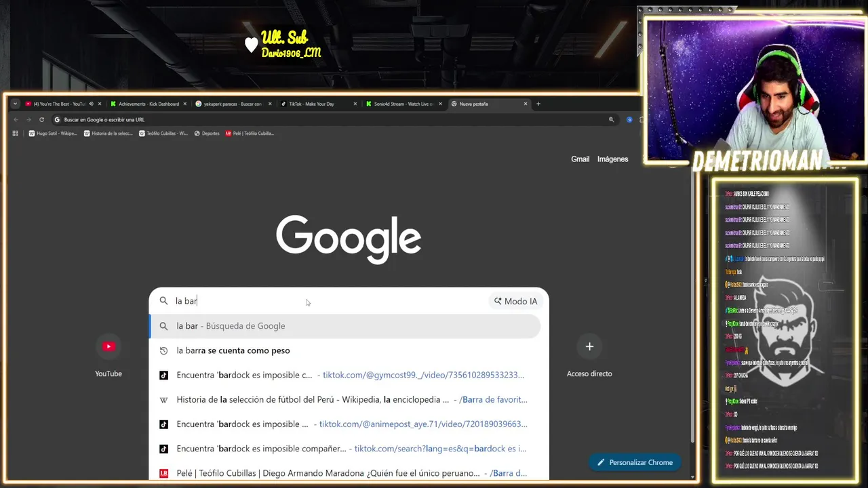
Task: Open the tab search dropdown arrow
Action: coord(15,104)
